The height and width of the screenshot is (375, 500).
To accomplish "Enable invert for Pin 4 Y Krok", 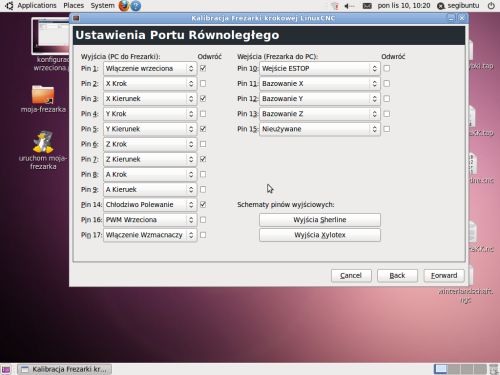I will (x=203, y=114).
